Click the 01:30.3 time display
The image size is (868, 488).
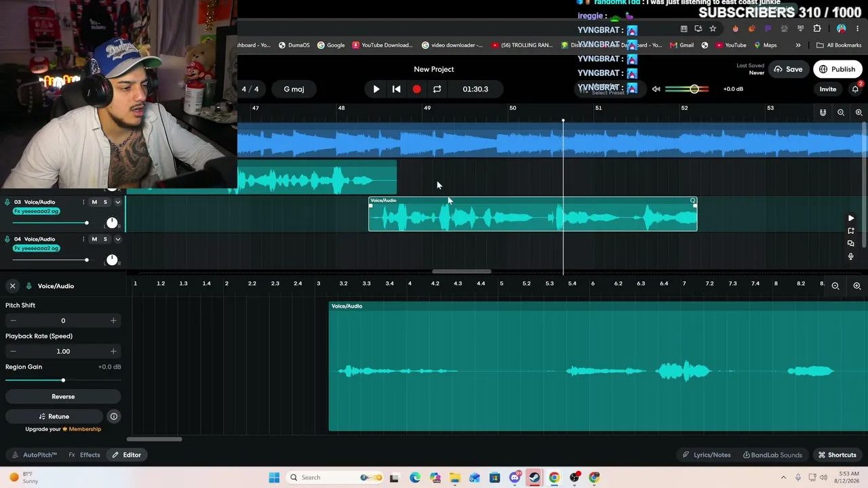point(475,89)
